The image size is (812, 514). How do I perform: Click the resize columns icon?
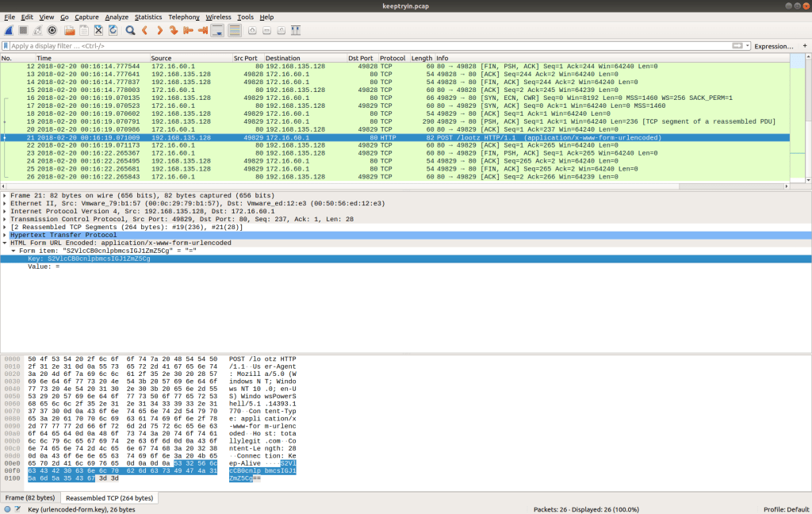coord(296,30)
